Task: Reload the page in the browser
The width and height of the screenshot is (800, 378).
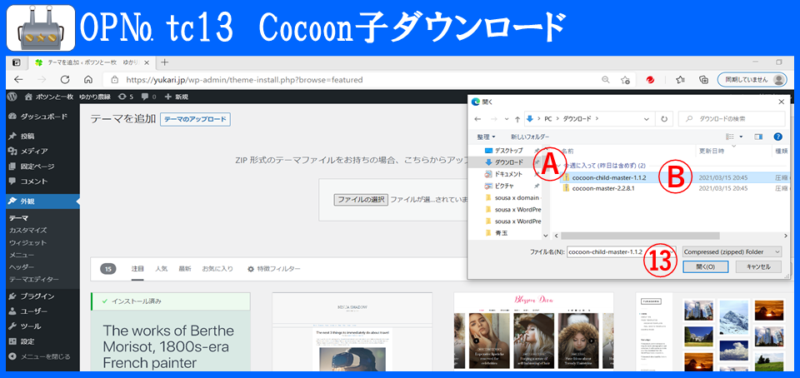Action: coord(65,80)
